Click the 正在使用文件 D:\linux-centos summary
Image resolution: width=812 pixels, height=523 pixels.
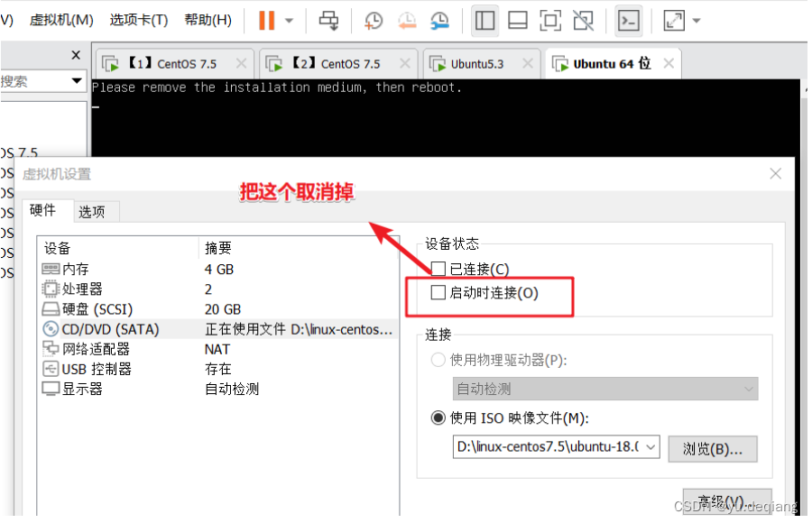[x=299, y=329]
